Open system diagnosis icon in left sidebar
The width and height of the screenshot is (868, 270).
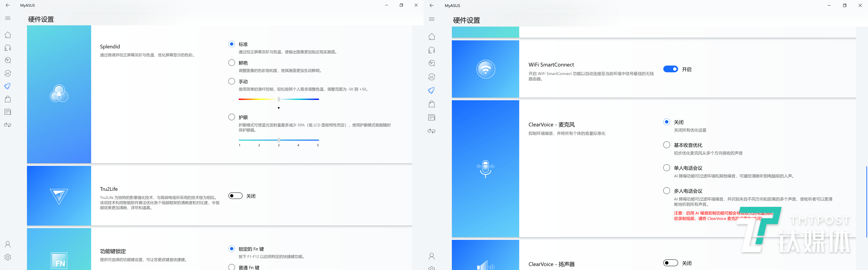(8, 60)
